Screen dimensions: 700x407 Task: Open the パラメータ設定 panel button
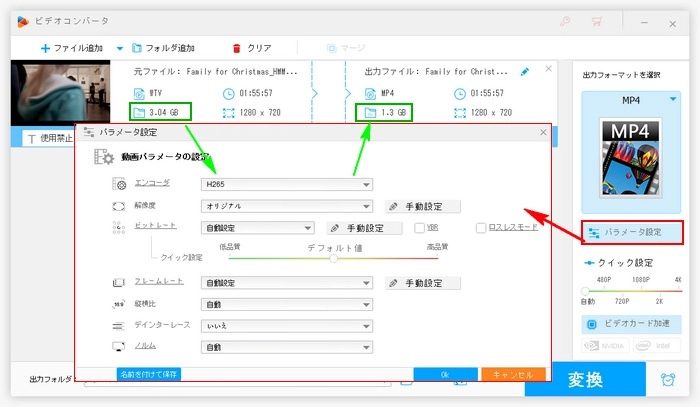click(x=631, y=232)
